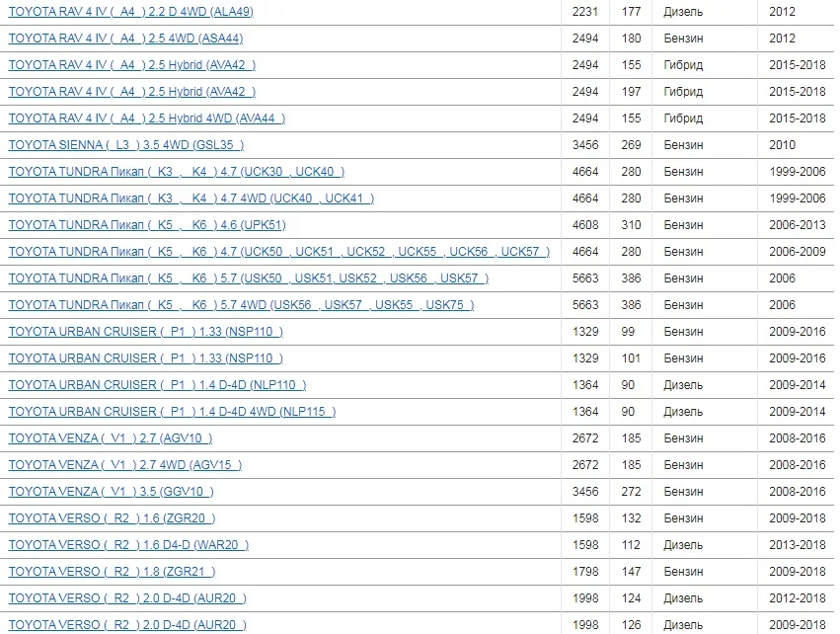Viewport: 840px width, 634px height.
Task: Click the year range 2013-2018
Action: click(798, 545)
